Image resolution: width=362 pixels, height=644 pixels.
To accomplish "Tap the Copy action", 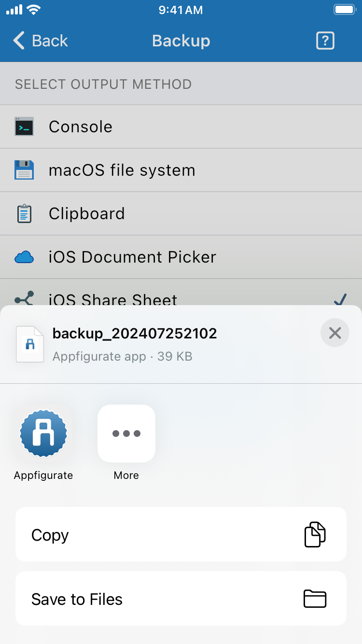I will 181,534.
